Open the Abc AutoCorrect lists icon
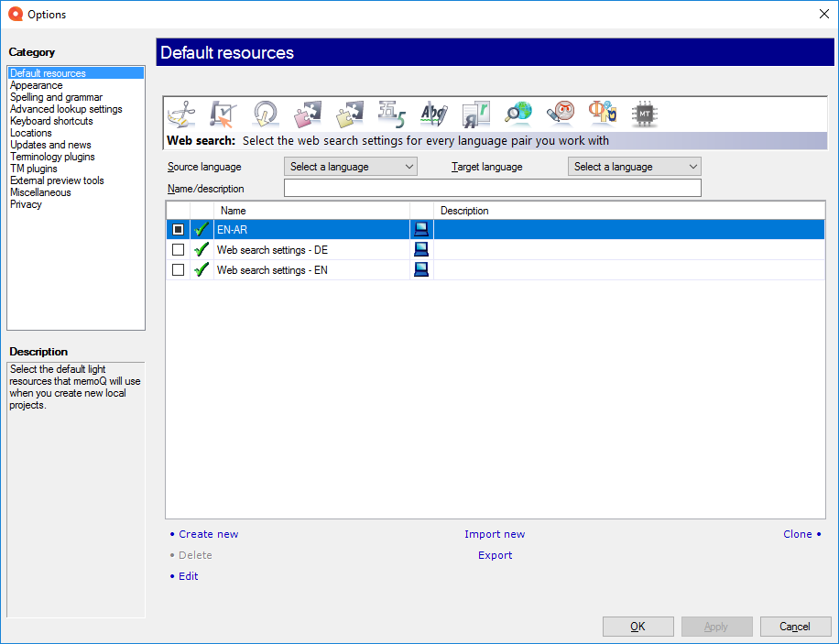This screenshot has width=839, height=644. tap(433, 114)
